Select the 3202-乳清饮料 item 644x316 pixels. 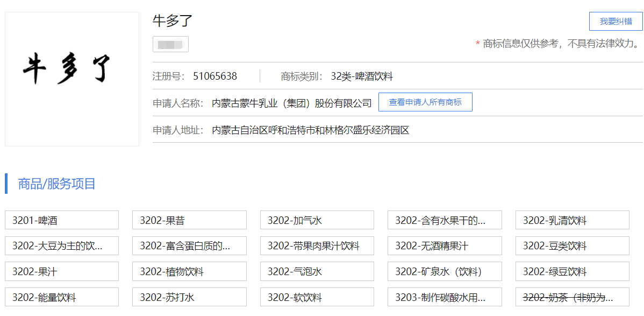tap(573, 220)
